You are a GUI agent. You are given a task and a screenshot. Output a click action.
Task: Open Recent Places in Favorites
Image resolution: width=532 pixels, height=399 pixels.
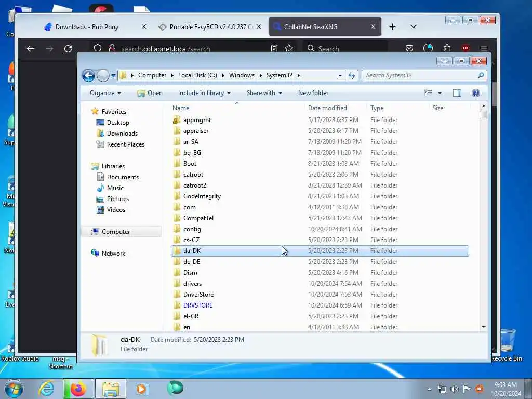(x=126, y=144)
